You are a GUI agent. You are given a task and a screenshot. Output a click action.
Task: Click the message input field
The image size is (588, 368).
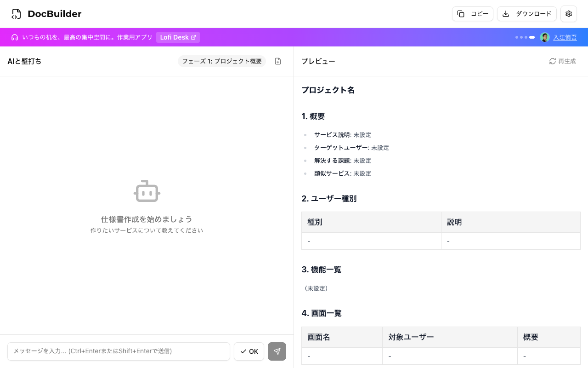[x=119, y=351]
